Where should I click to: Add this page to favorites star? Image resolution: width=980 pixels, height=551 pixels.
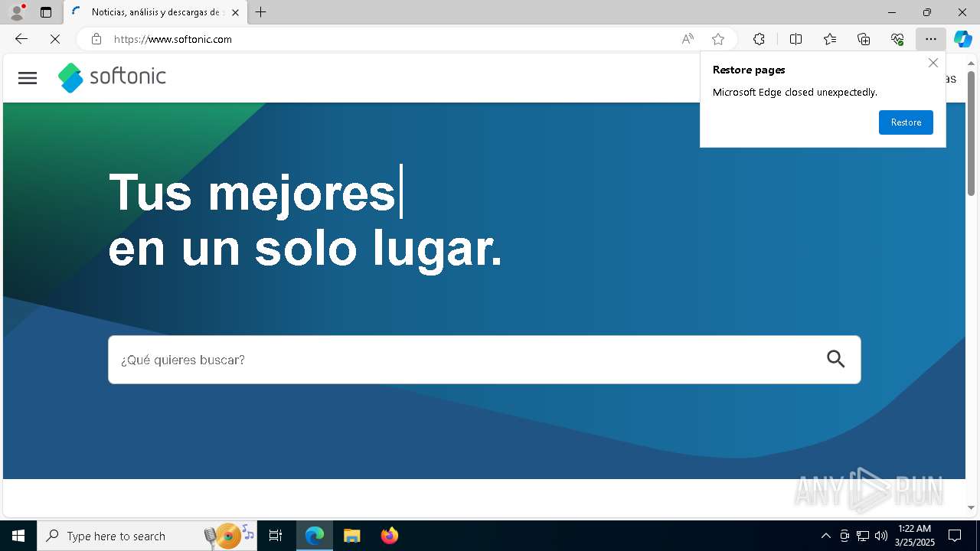tap(717, 39)
